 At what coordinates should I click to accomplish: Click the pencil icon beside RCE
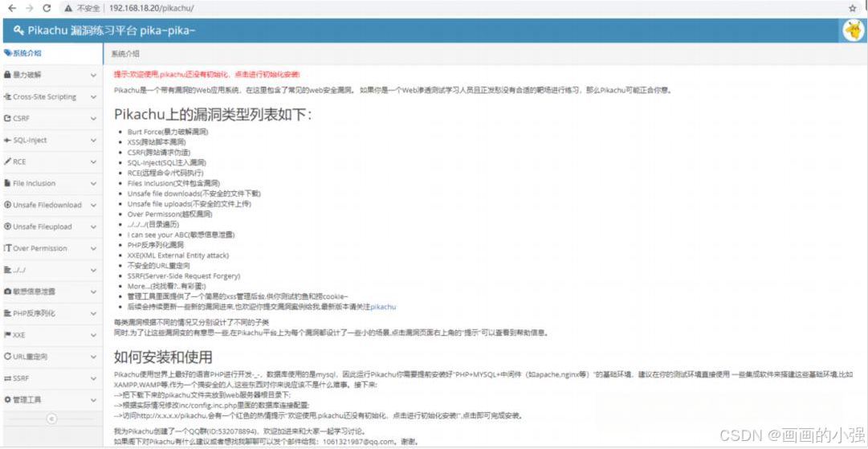[8, 161]
